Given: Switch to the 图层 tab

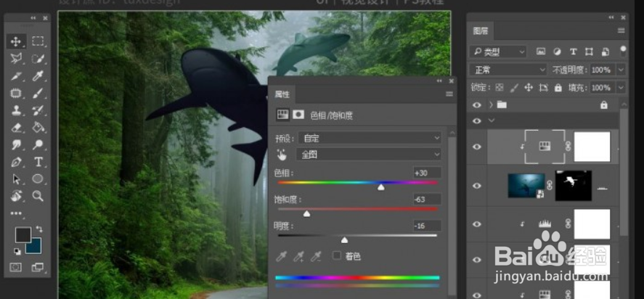Looking at the screenshot, I should click(480, 31).
